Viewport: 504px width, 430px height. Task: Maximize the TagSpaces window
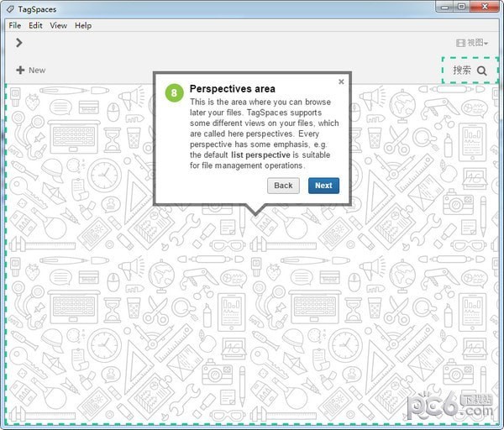[x=462, y=8]
